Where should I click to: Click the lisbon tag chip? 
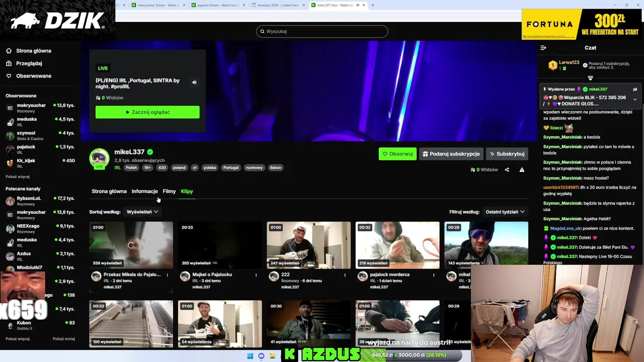(276, 168)
